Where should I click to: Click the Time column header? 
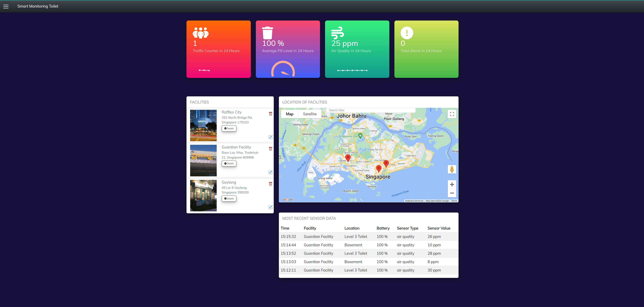[x=285, y=228]
